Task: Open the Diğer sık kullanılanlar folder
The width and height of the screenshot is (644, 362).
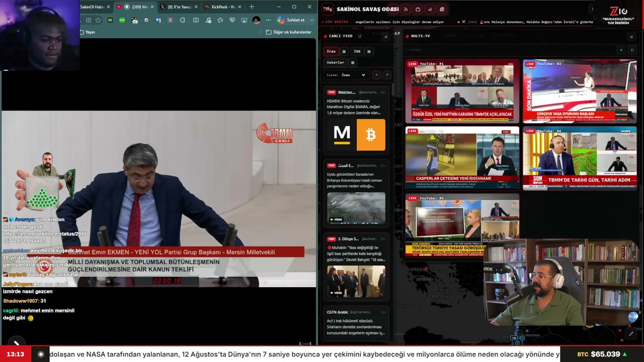Action: 288,32
